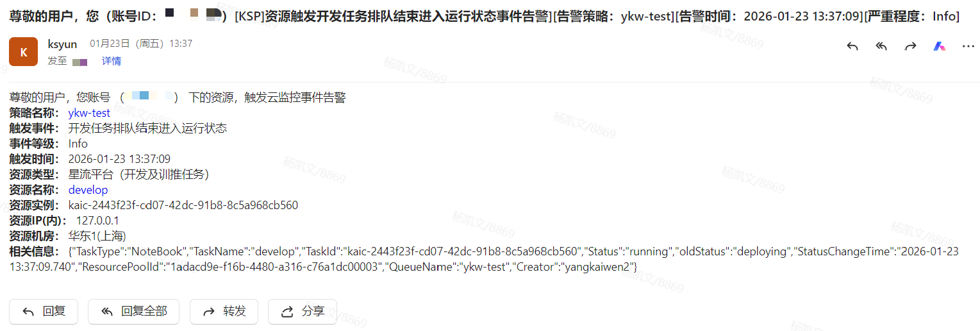Click the 01月23日 timestamp beside sender
Screen dimensions: 980x331
141,44
